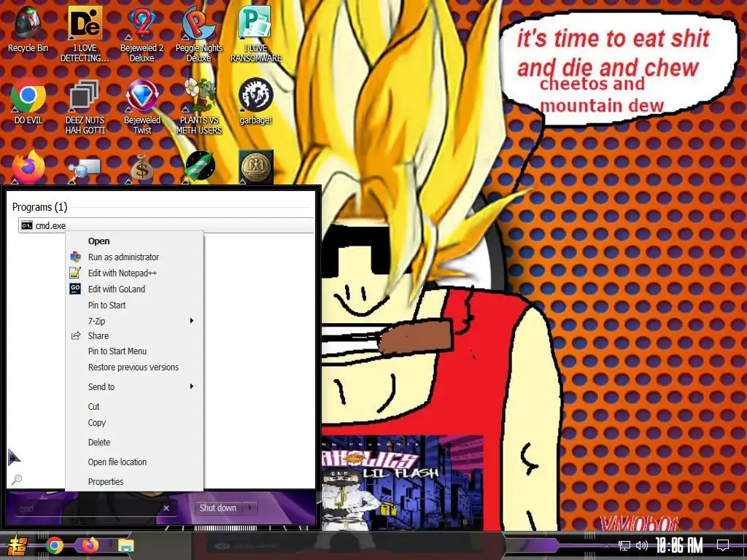Select Cut in the context menu
This screenshot has width=747, height=560.
tap(134, 407)
